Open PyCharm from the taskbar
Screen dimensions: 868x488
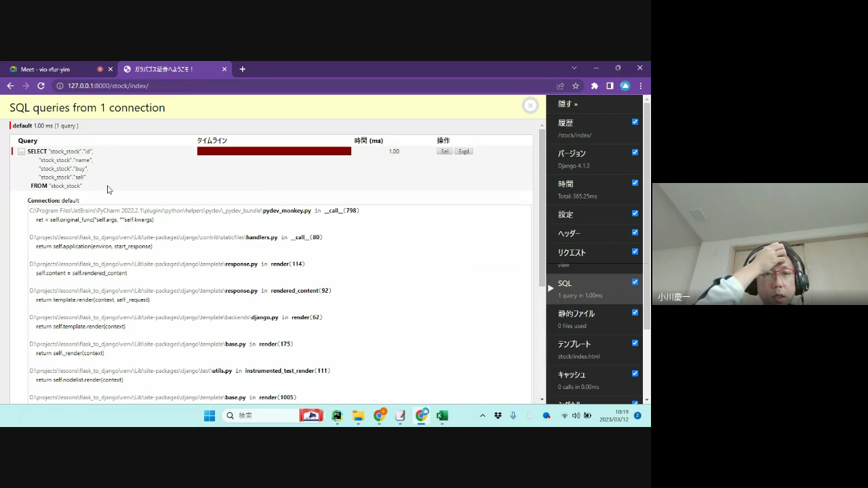337,415
